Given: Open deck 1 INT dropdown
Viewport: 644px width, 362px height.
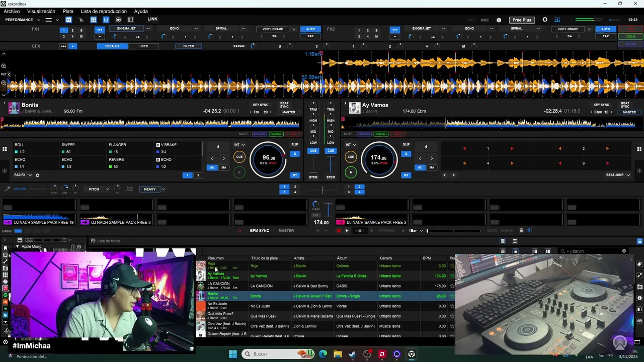Looking at the screenshot, I should (x=239, y=145).
